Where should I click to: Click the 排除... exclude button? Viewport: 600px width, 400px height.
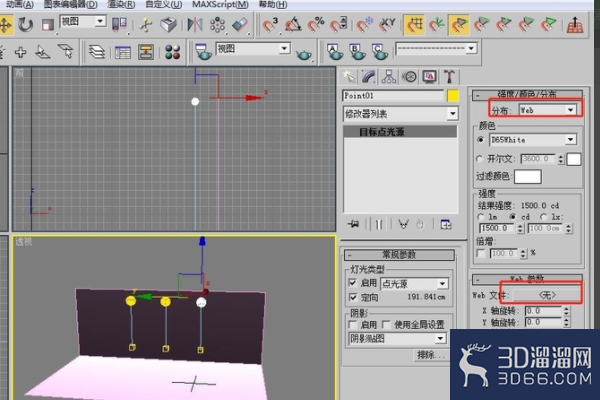431,355
